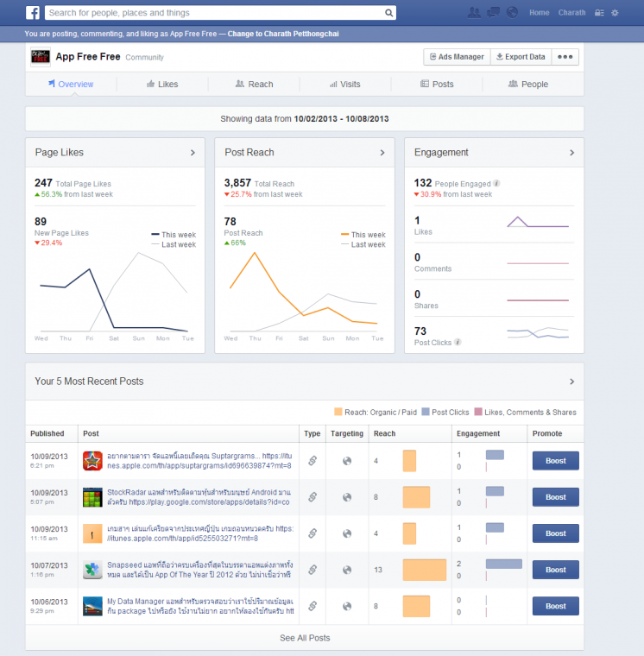Open privacy shortcuts lock icon
The height and width of the screenshot is (656, 644).
click(599, 13)
